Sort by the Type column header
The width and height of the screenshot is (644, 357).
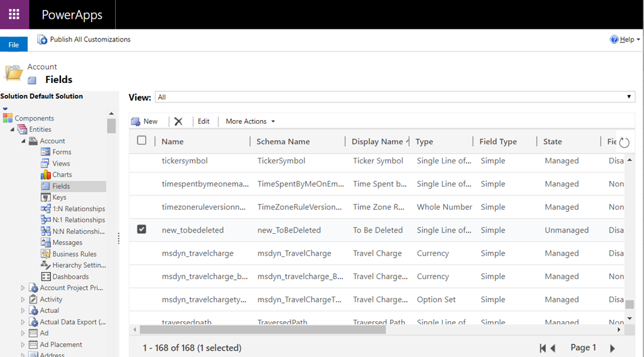pos(425,141)
